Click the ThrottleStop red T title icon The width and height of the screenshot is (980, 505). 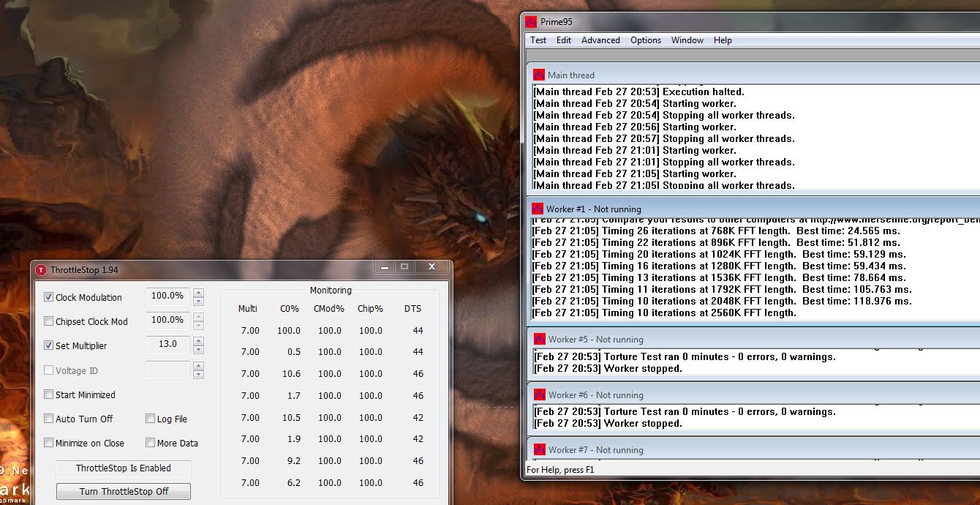[x=41, y=270]
